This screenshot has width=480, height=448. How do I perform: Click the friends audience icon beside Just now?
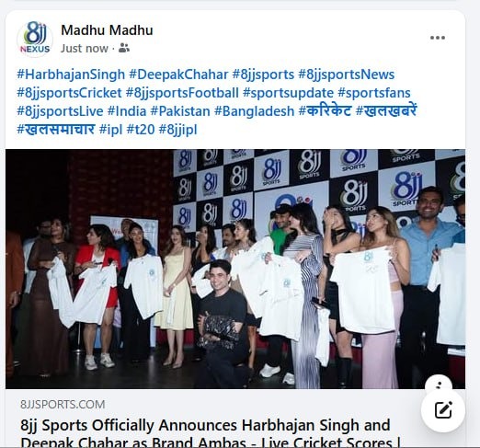click(x=124, y=48)
